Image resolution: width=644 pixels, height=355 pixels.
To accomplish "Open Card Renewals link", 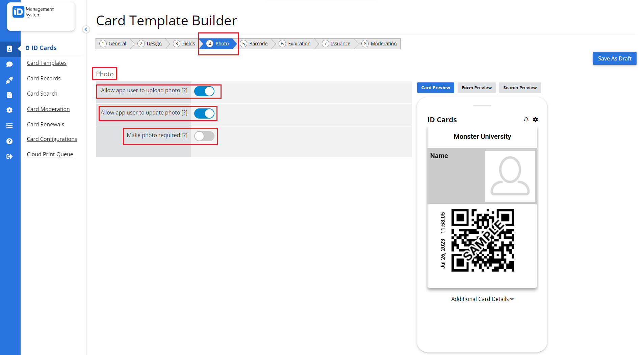I will click(45, 124).
